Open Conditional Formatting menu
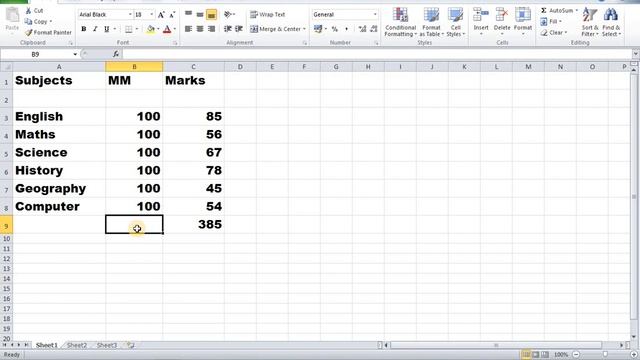 [400, 22]
